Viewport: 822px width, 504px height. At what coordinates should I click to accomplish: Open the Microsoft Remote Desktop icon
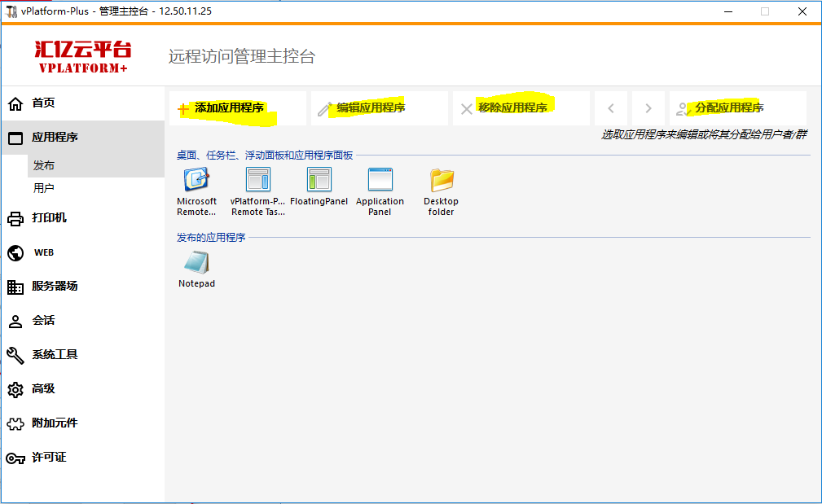tap(196, 181)
